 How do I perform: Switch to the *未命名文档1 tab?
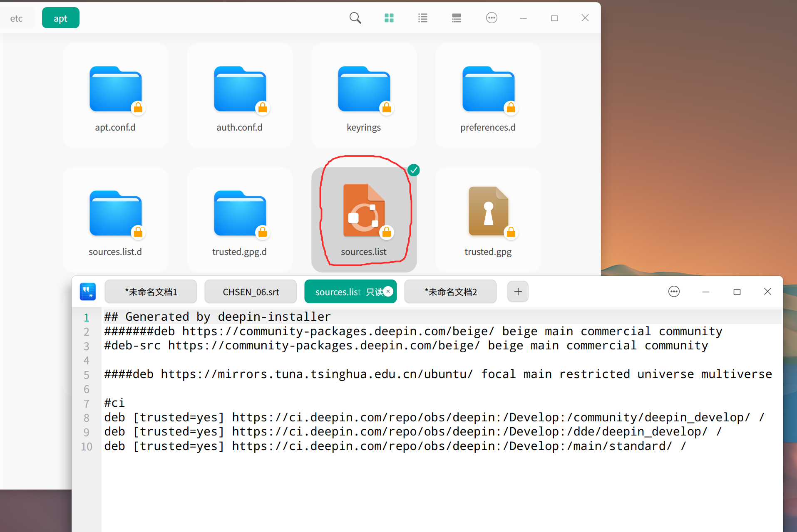[x=151, y=292]
